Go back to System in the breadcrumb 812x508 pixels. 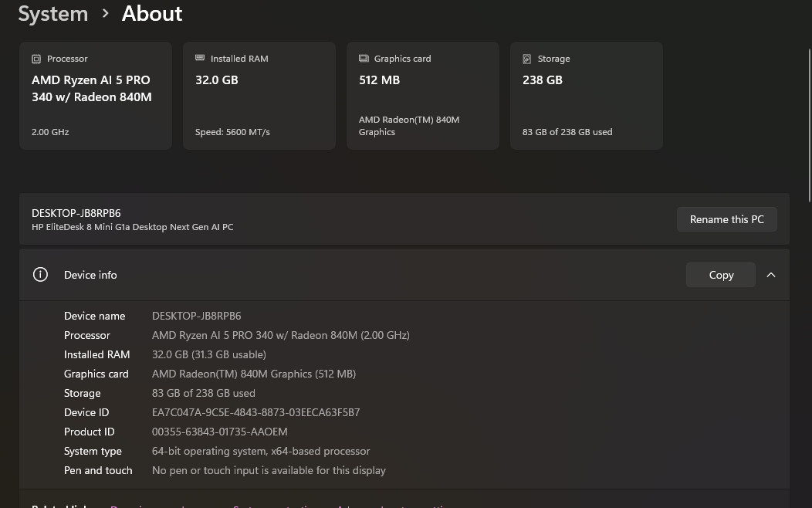tap(52, 13)
